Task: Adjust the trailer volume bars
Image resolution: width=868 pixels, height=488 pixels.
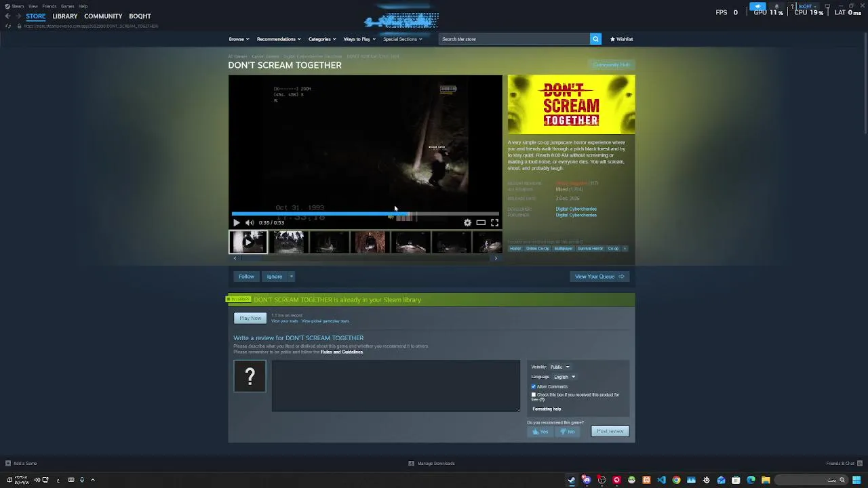Action: [403, 217]
